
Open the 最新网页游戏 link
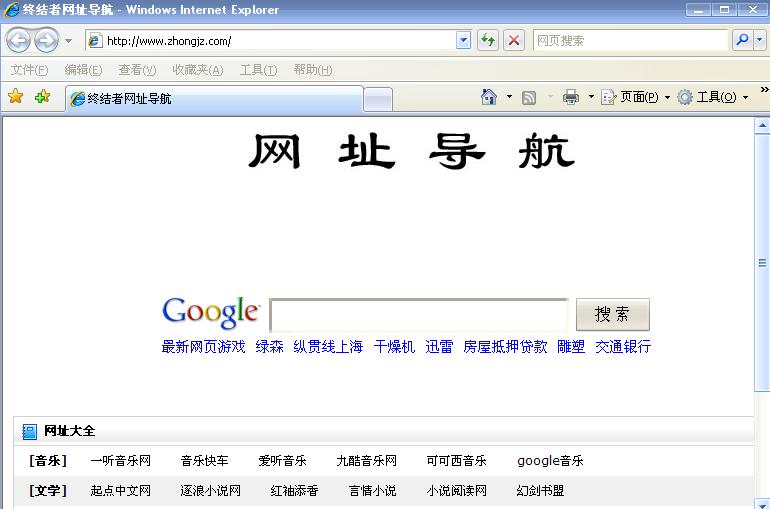[x=203, y=347]
